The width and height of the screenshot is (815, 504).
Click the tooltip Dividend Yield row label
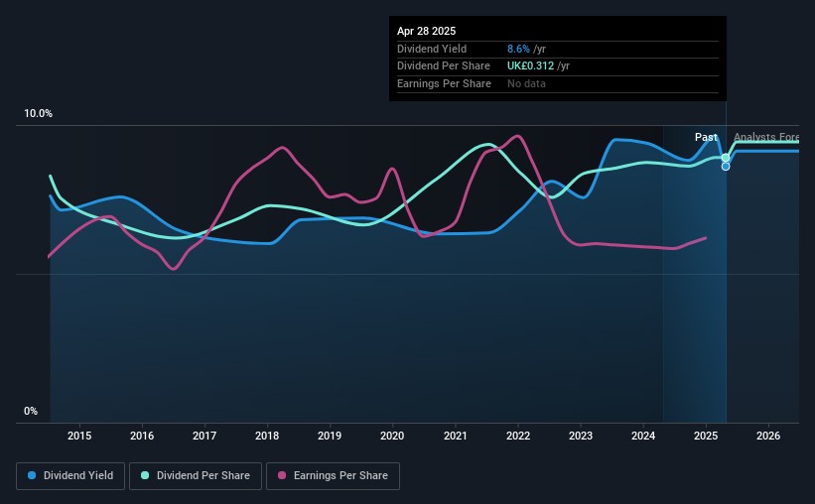(x=432, y=49)
